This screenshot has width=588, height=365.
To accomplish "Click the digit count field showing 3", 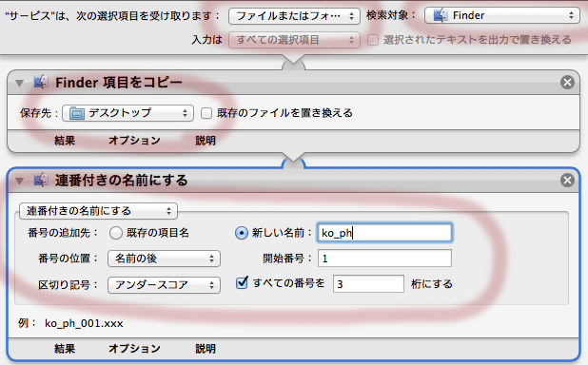I will point(368,283).
